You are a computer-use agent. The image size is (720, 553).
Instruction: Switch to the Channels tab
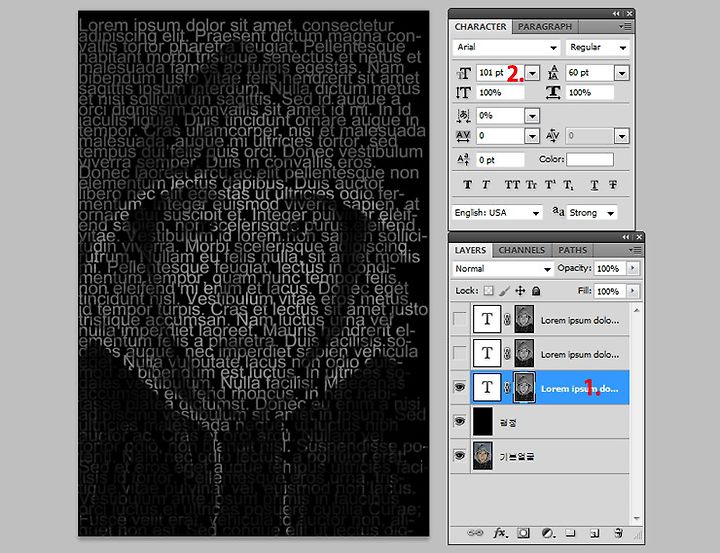(522, 250)
